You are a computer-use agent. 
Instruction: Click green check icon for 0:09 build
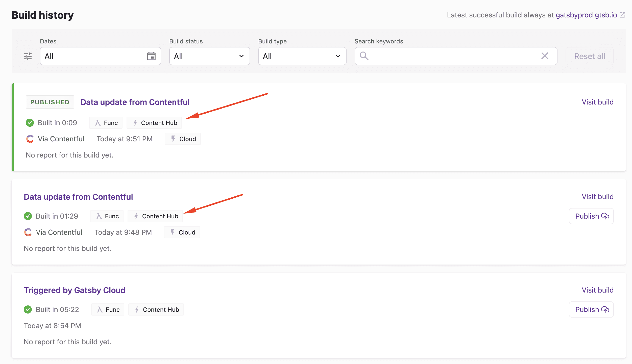[30, 123]
